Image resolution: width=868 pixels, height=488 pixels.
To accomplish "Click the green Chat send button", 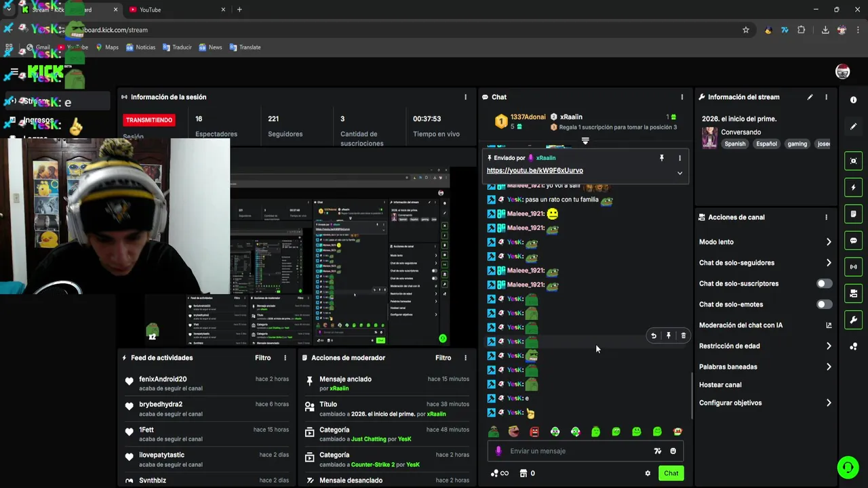I will pyautogui.click(x=671, y=473).
